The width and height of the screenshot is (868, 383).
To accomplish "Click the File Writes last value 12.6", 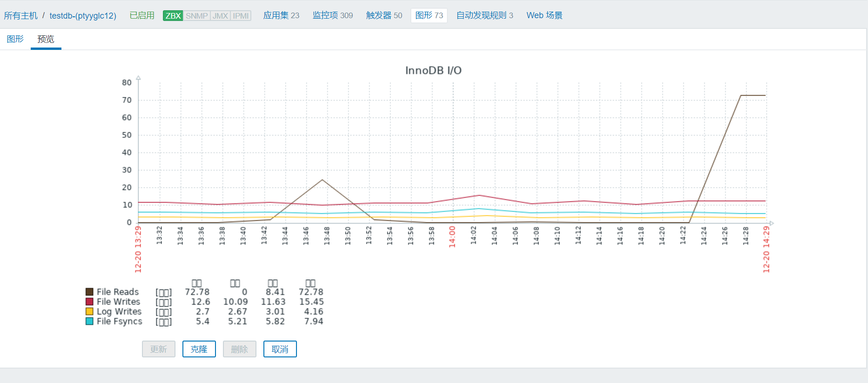I will coord(201,301).
